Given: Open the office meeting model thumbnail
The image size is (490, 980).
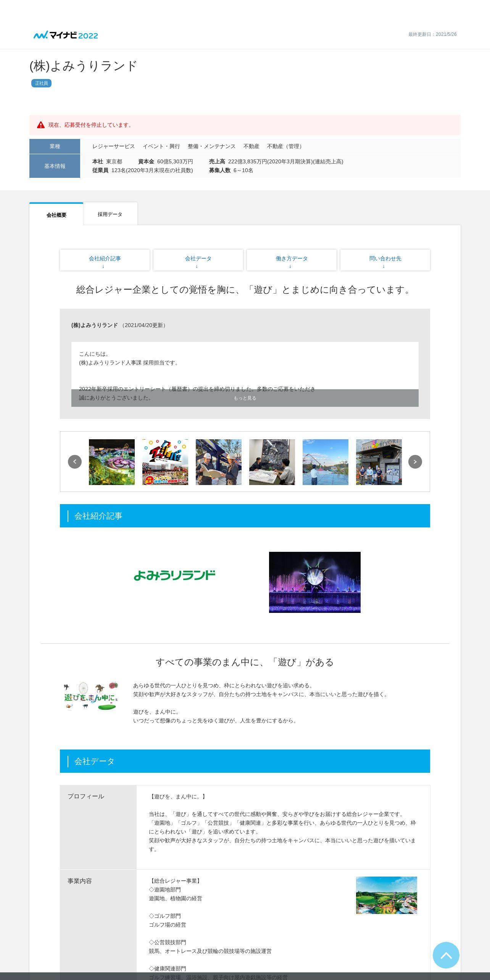Looking at the screenshot, I should tap(272, 462).
